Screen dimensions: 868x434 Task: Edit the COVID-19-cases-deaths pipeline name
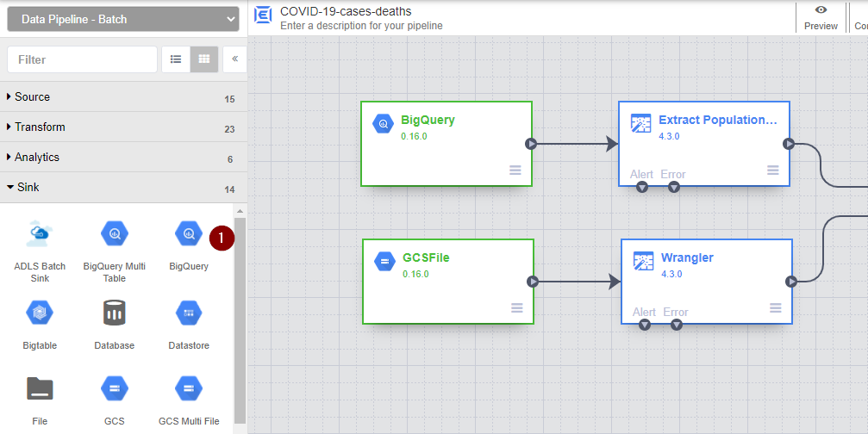click(x=346, y=11)
